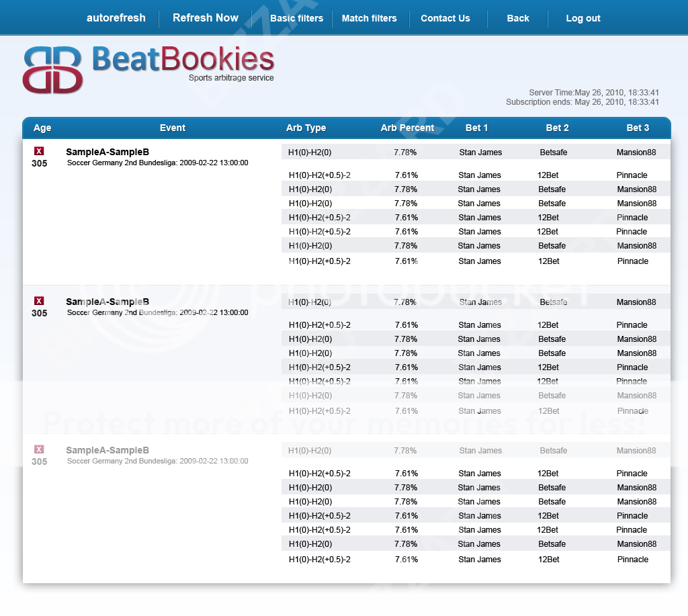Remove the second event with its red X
This screenshot has height=616, width=688.
click(x=39, y=300)
